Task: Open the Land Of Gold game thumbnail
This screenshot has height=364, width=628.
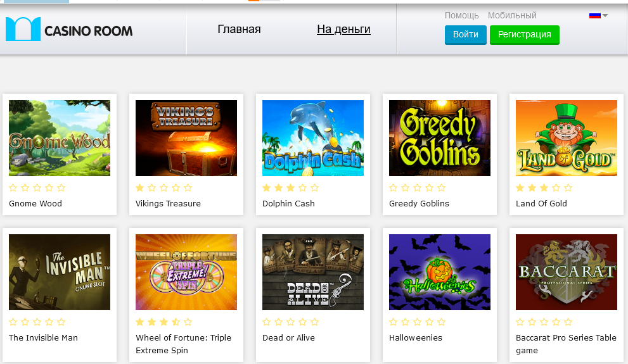Action: point(567,138)
